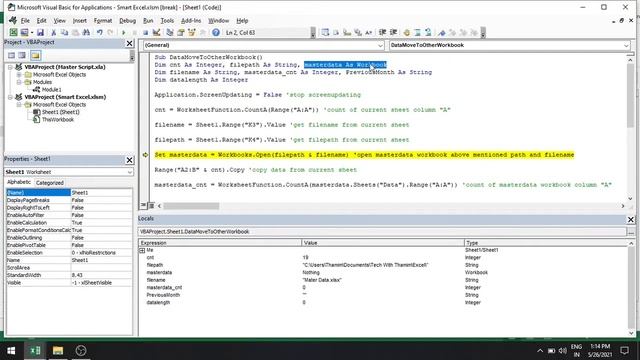Click the Project Explorer toolbar icon
Viewport: 640px width, 360px height.
[170, 32]
